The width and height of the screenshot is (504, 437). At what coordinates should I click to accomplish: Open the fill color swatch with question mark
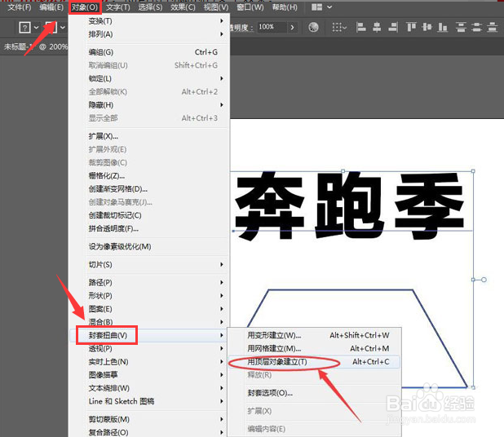[24, 28]
